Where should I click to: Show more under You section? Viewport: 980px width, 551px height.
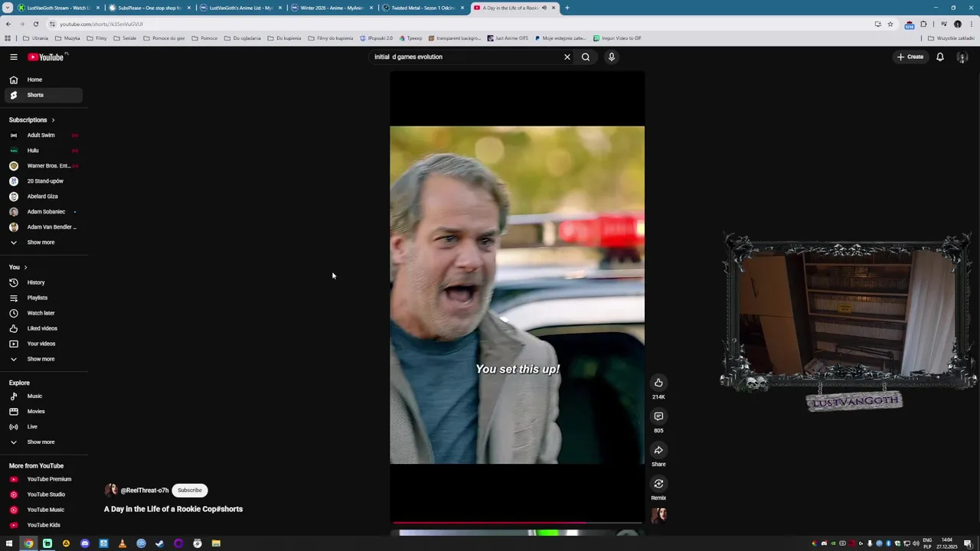pyautogui.click(x=41, y=359)
